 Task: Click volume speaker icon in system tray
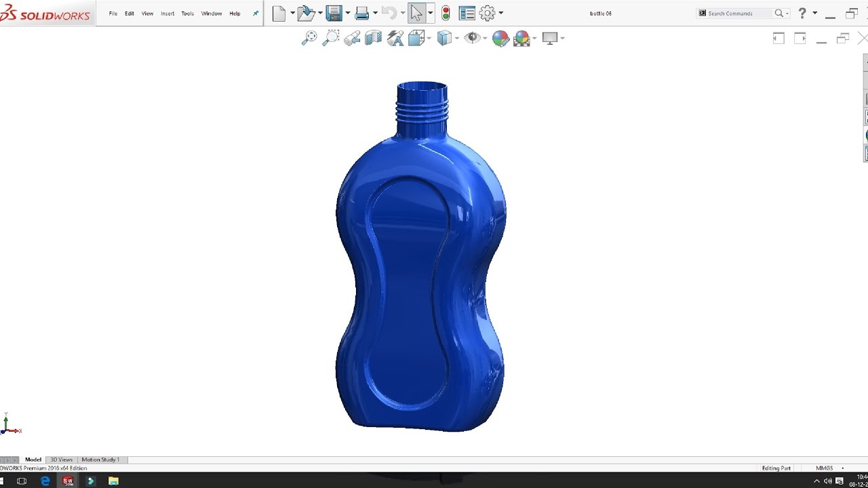coord(829,481)
